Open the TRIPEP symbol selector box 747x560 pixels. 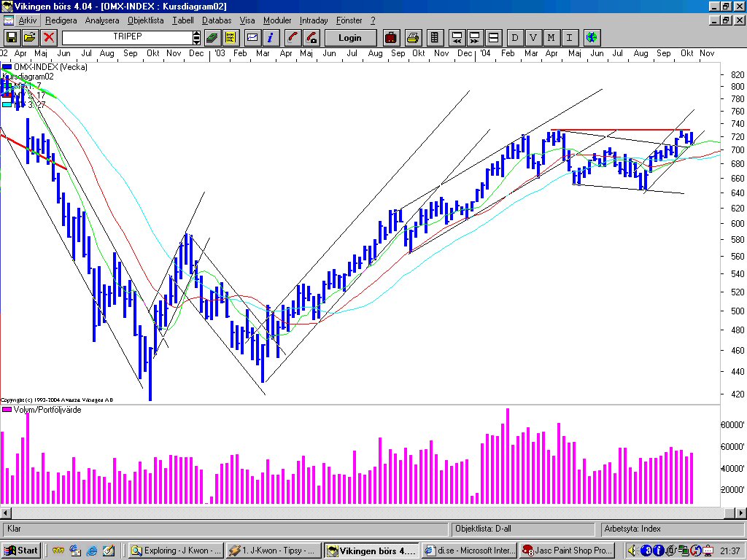[126, 37]
